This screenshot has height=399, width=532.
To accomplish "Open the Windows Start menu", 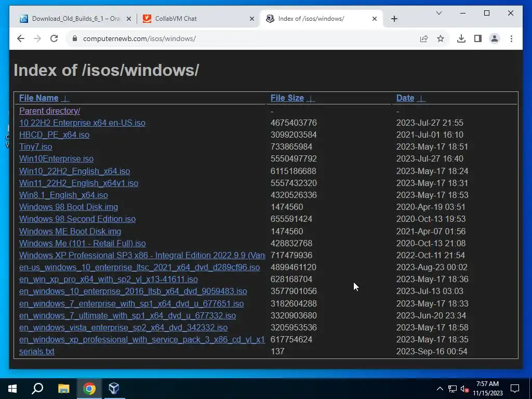I will pyautogui.click(x=12, y=389).
